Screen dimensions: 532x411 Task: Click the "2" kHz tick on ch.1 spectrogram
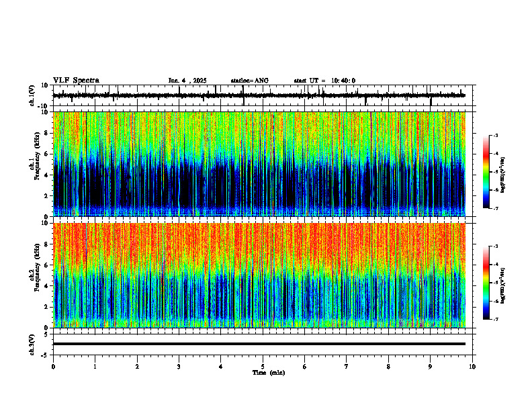click(x=47, y=196)
